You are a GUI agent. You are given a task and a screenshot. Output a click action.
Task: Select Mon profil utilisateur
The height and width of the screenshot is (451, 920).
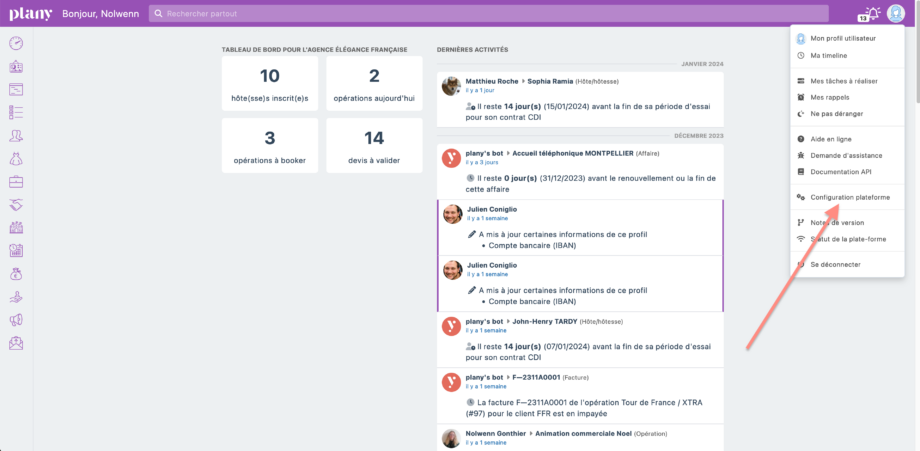(x=842, y=38)
